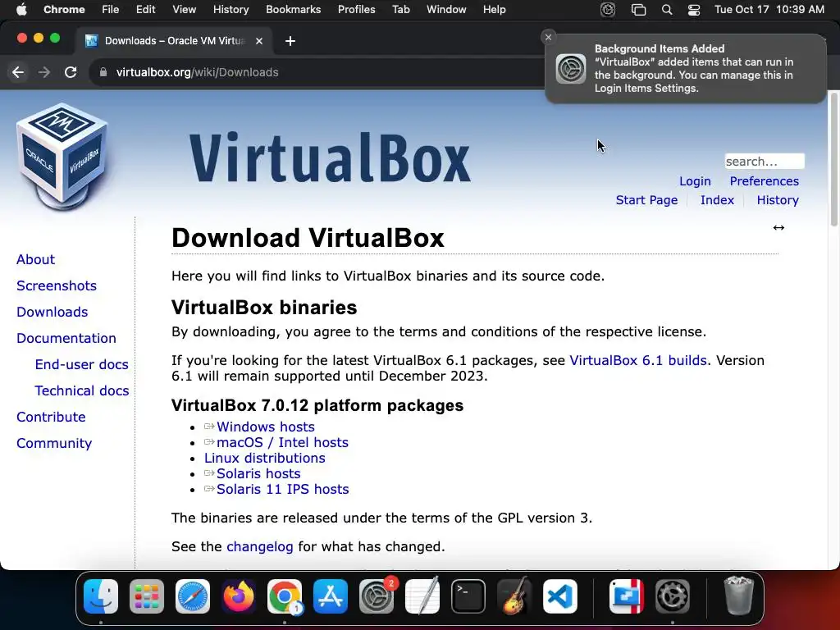
Task: Open the Edit menu
Action: tap(146, 10)
